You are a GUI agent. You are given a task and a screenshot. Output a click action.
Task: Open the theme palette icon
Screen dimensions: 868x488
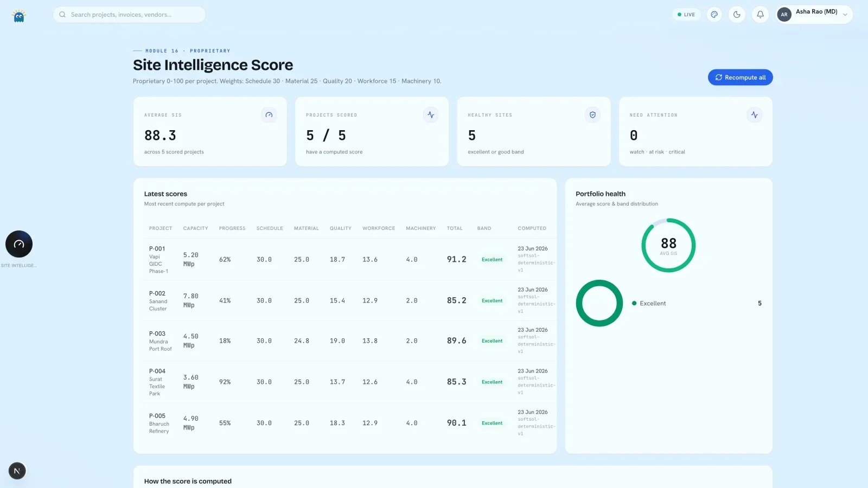click(x=714, y=15)
